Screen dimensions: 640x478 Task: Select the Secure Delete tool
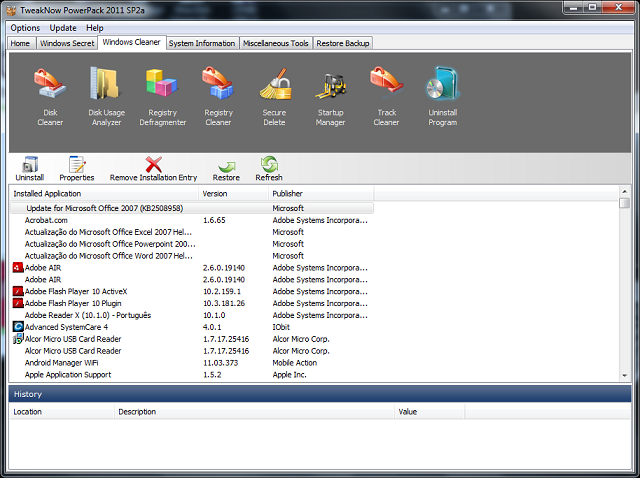tap(274, 98)
